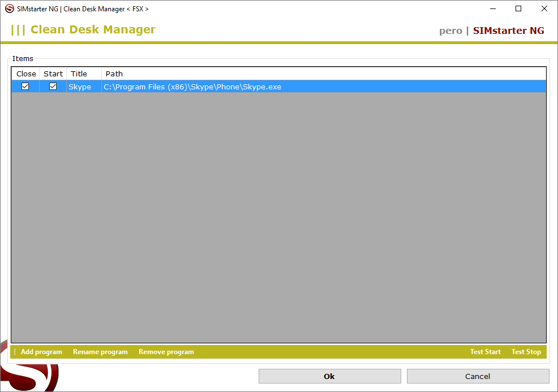Maximize the Clean Desk Manager window

pyautogui.click(x=518, y=9)
